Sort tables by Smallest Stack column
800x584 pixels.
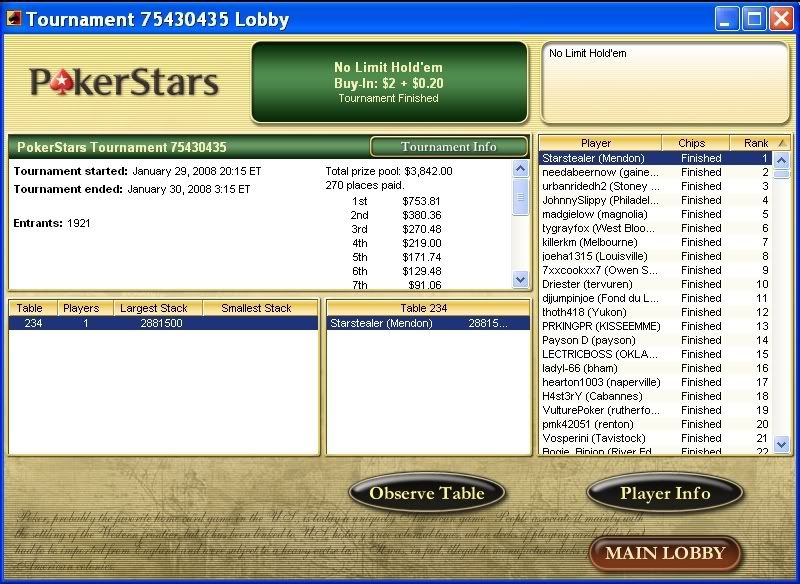click(x=260, y=308)
